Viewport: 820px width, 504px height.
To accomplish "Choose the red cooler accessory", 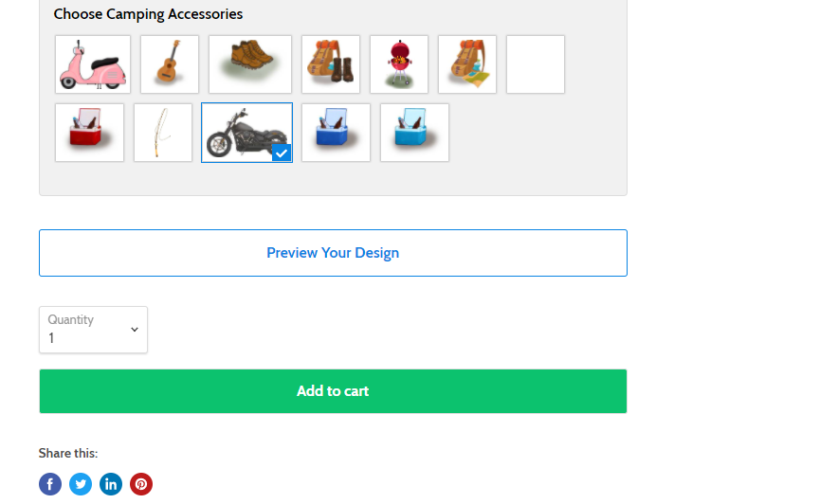I will [89, 133].
